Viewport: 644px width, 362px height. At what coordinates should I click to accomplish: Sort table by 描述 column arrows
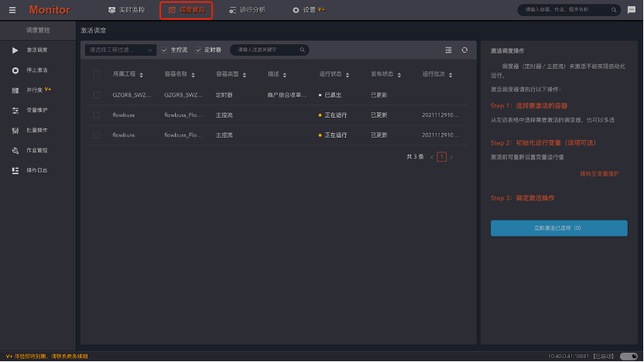[285, 75]
